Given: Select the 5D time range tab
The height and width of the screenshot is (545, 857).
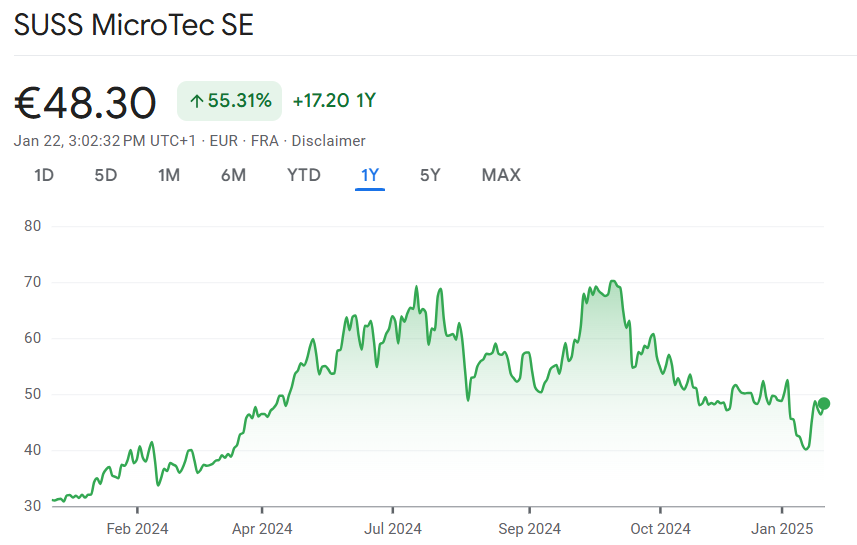Looking at the screenshot, I should [105, 175].
